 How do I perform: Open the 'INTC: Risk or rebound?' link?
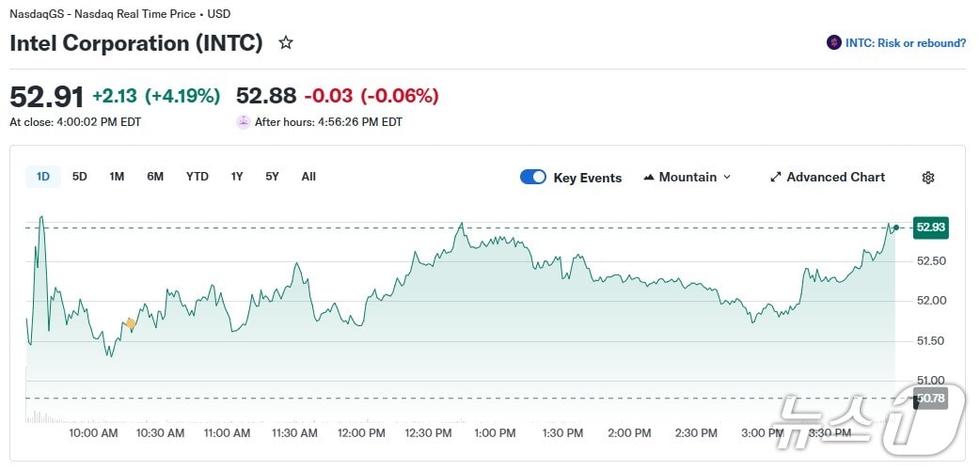[x=906, y=43]
